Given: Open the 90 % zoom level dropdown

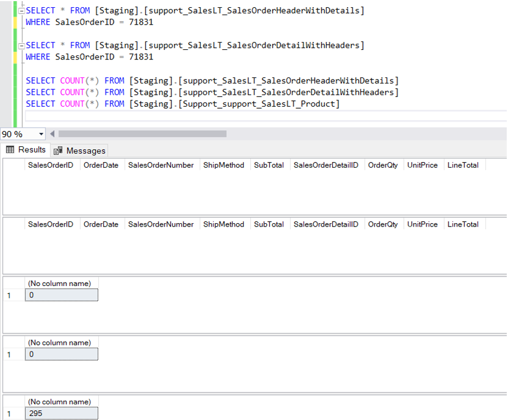Looking at the screenshot, I should tap(41, 134).
